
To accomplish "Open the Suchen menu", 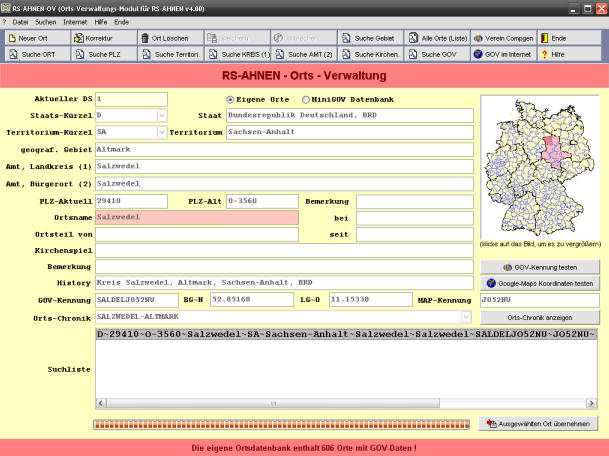I will pos(45,22).
